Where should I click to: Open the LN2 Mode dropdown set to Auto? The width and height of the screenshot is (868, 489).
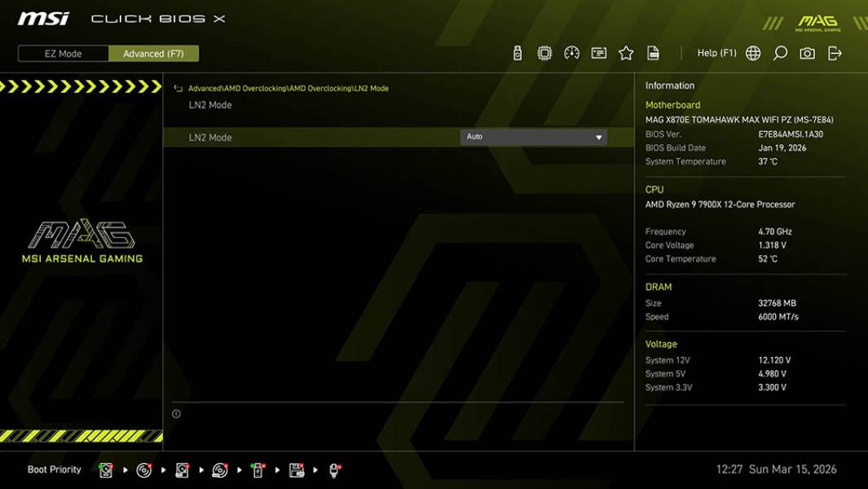tap(534, 136)
